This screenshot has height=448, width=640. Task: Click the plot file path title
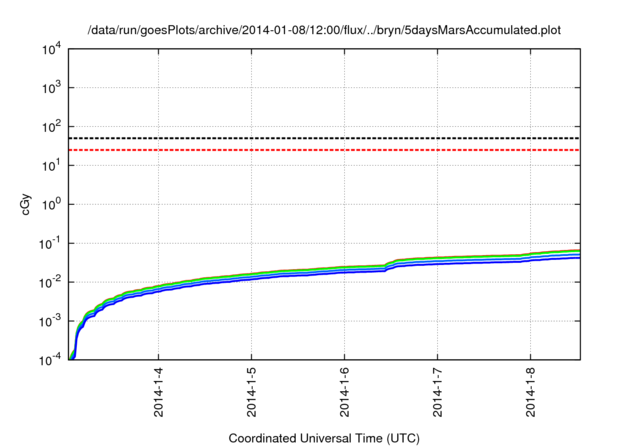coord(324,30)
